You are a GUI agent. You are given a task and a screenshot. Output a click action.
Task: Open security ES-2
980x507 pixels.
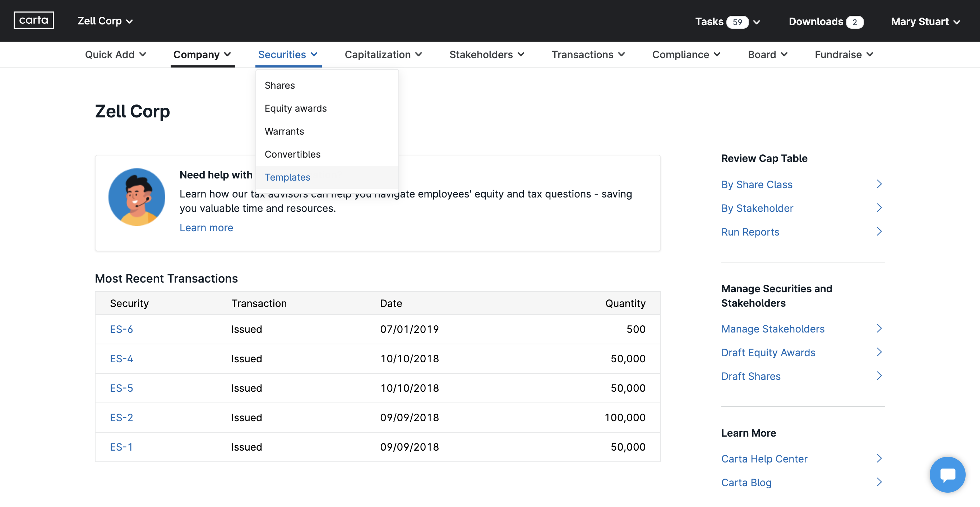tap(121, 417)
